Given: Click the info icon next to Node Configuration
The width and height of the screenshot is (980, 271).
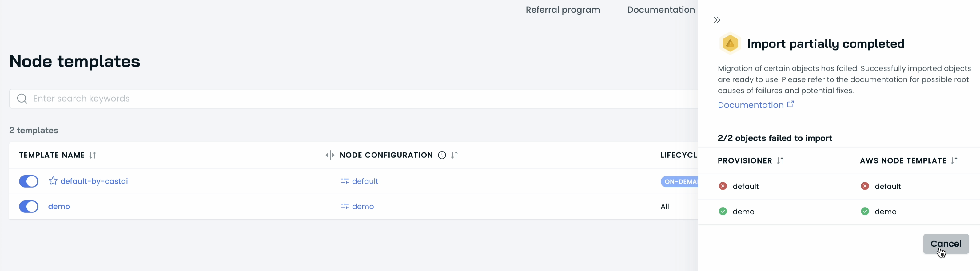Looking at the screenshot, I should point(442,155).
